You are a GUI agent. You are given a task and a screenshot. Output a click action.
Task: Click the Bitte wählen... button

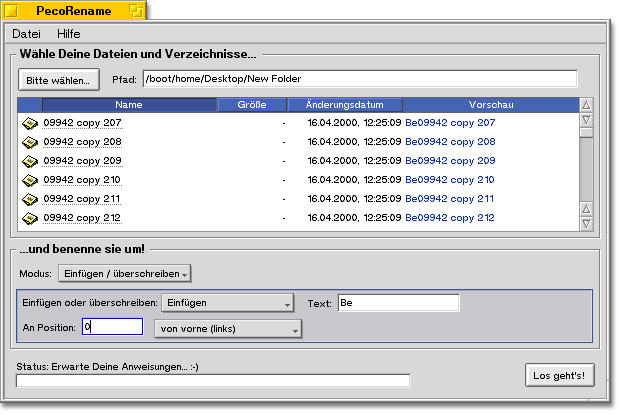click(59, 80)
